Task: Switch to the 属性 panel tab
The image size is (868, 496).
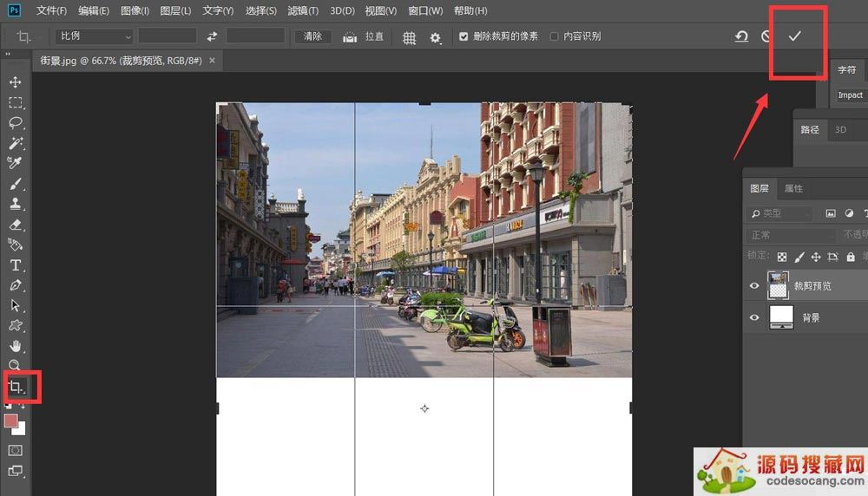Action: coord(793,188)
